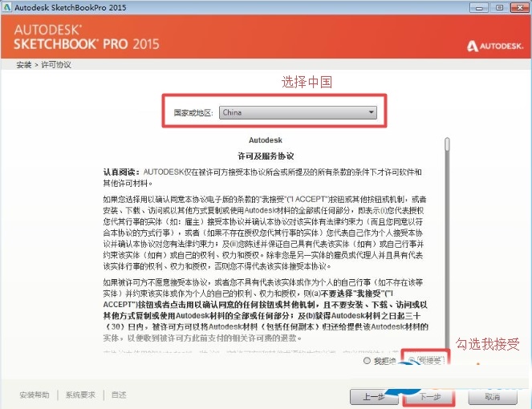Close the SketchBookPro installer window
Screen dimensions: 532x409
pos(519,7)
